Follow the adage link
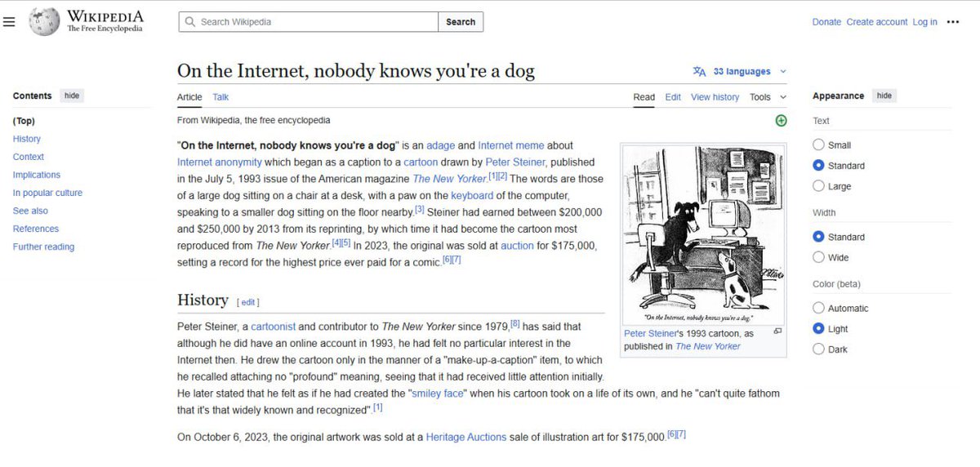 [440, 145]
